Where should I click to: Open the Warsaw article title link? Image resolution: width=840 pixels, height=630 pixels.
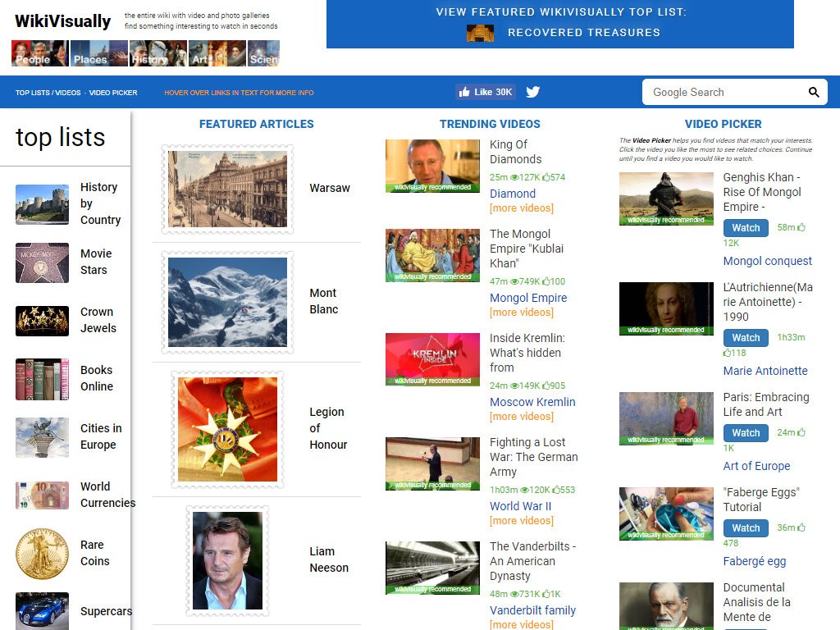330,188
